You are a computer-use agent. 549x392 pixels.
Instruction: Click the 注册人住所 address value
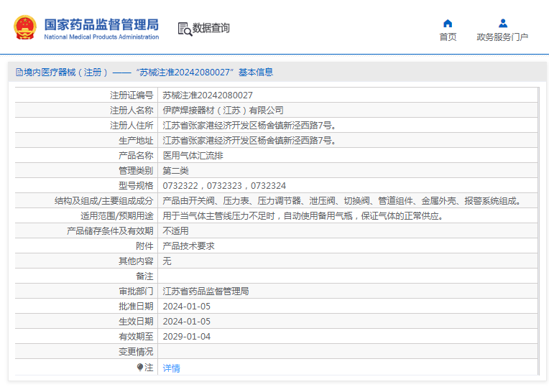point(249,126)
